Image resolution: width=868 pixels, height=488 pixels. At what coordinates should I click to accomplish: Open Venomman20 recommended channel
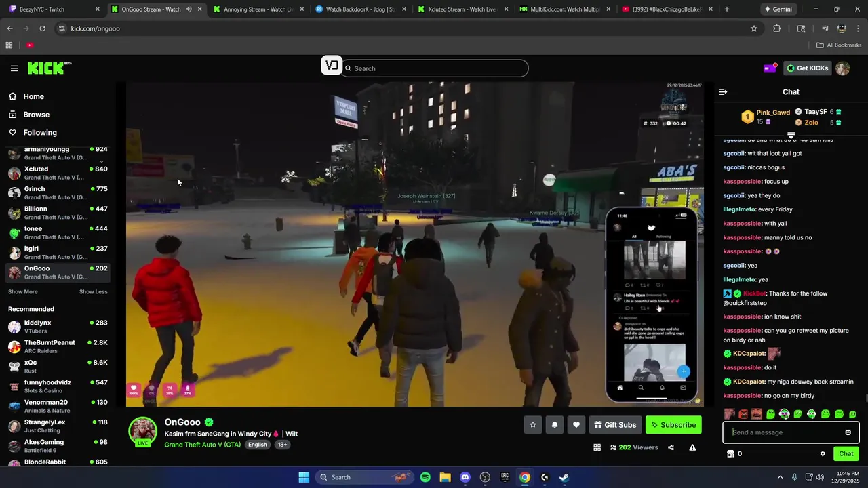pos(57,406)
